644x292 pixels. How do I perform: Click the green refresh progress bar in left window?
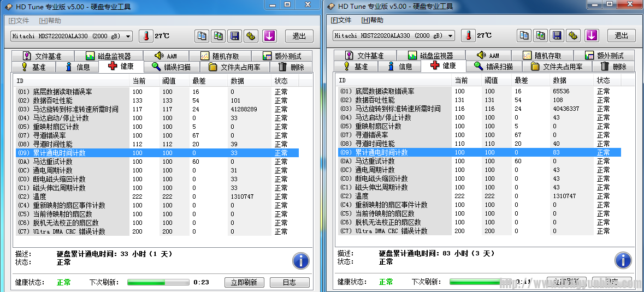coord(158,282)
